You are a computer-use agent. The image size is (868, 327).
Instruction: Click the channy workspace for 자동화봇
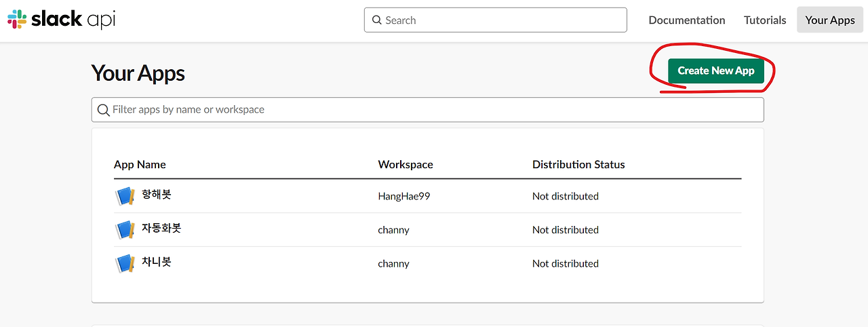pyautogui.click(x=393, y=230)
